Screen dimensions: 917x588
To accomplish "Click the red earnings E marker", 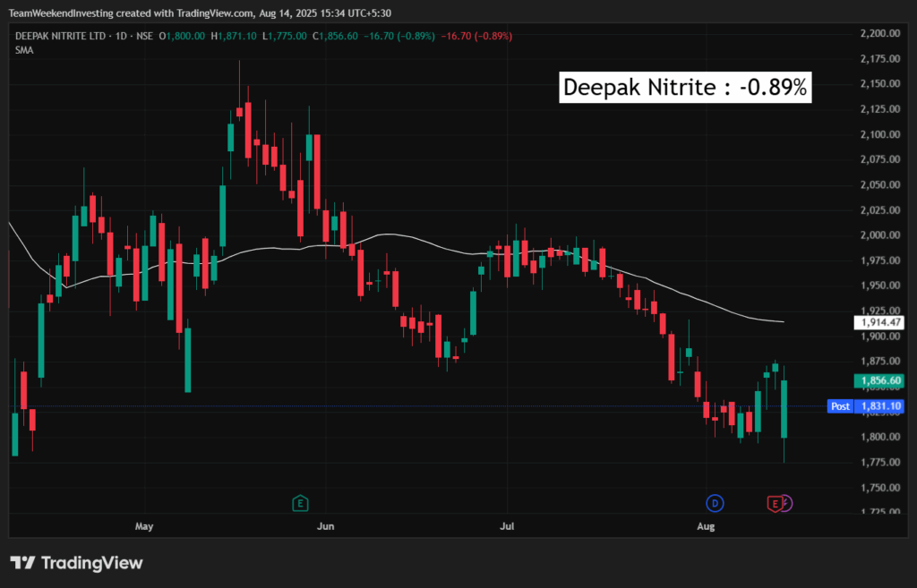I will 775,504.
